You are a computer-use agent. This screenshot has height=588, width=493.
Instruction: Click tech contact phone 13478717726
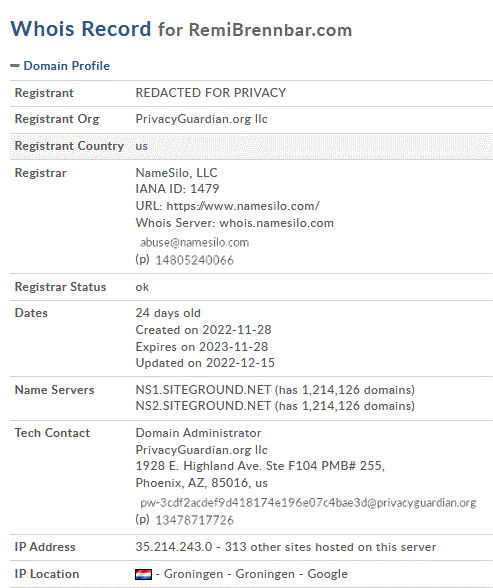pyautogui.click(x=195, y=520)
